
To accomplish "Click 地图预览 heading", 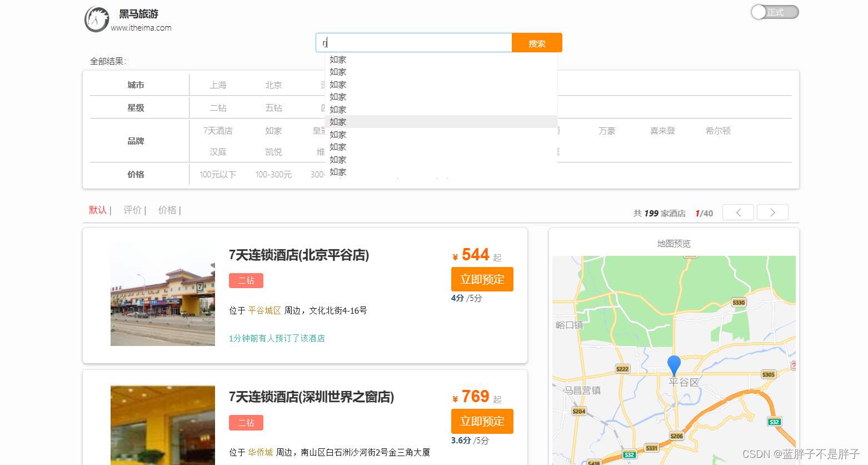I will [x=674, y=244].
